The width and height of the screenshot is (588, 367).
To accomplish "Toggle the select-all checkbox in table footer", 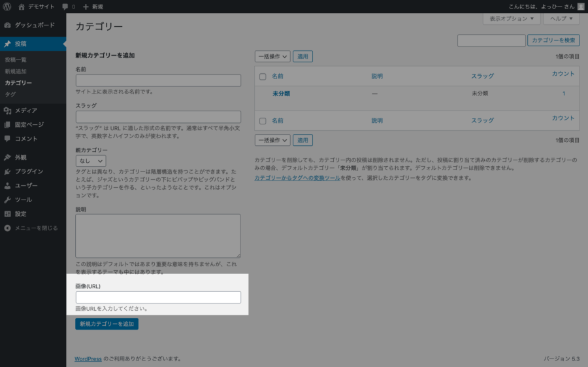I will [x=263, y=121].
